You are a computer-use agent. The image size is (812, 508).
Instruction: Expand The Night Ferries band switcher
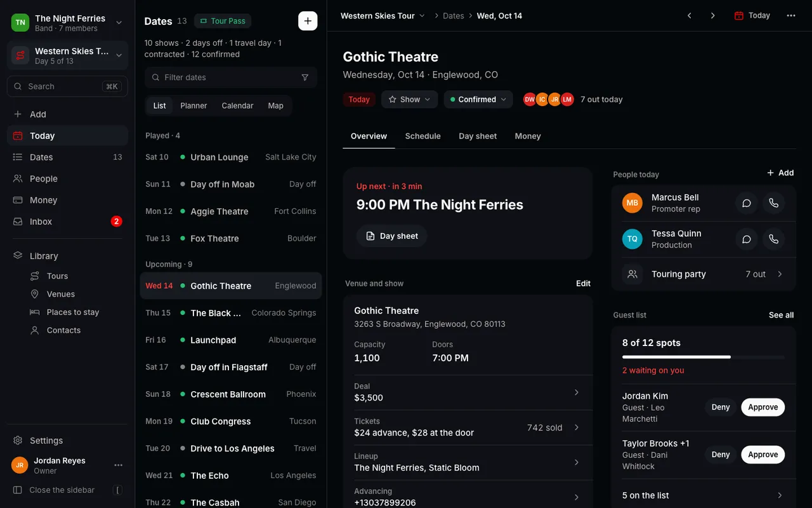(x=67, y=23)
